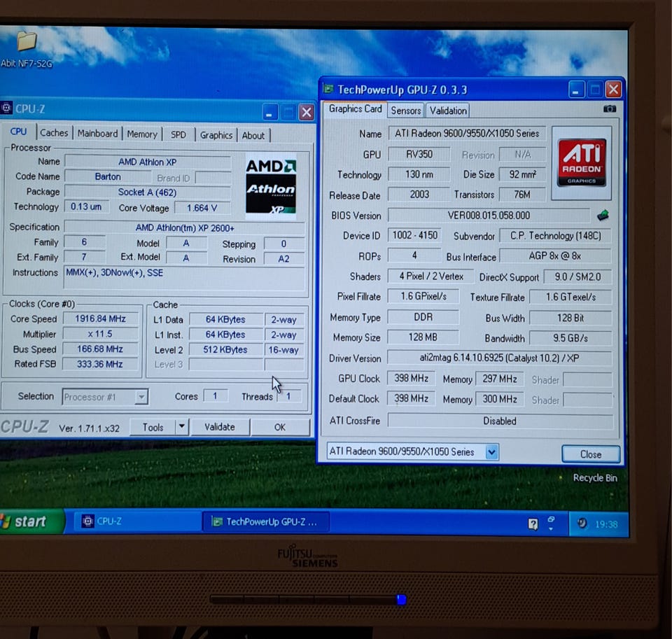The width and height of the screenshot is (672, 639).
Task: Close the GPU-Z window with the X
Action: (x=613, y=90)
